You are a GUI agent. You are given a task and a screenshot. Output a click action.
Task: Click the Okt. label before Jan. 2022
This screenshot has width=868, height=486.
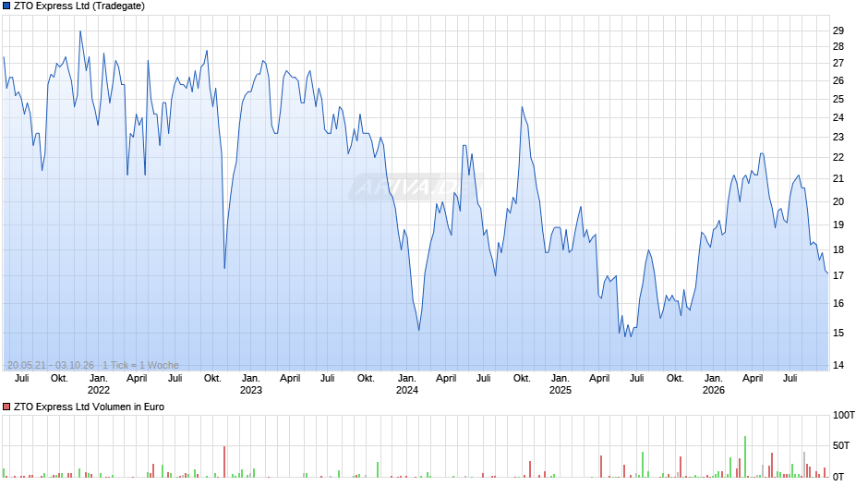click(59, 378)
